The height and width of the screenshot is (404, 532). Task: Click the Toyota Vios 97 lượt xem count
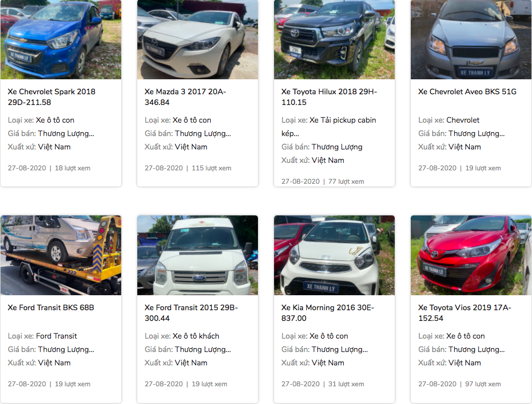(483, 384)
